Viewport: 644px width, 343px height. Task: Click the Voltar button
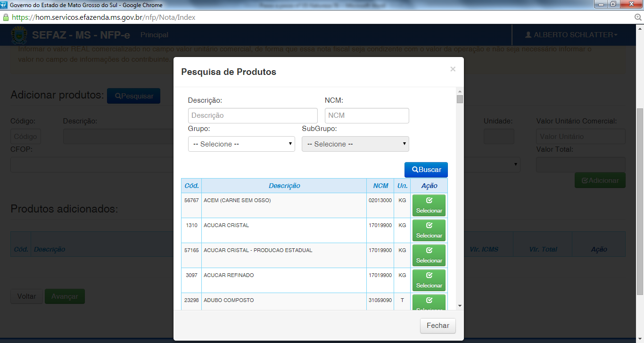pos(26,296)
